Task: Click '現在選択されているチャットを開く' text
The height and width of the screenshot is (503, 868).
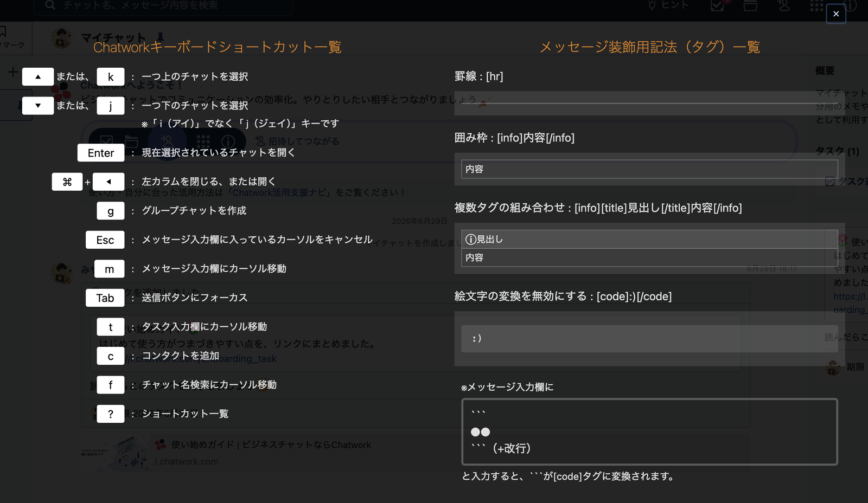Action: [x=218, y=153]
